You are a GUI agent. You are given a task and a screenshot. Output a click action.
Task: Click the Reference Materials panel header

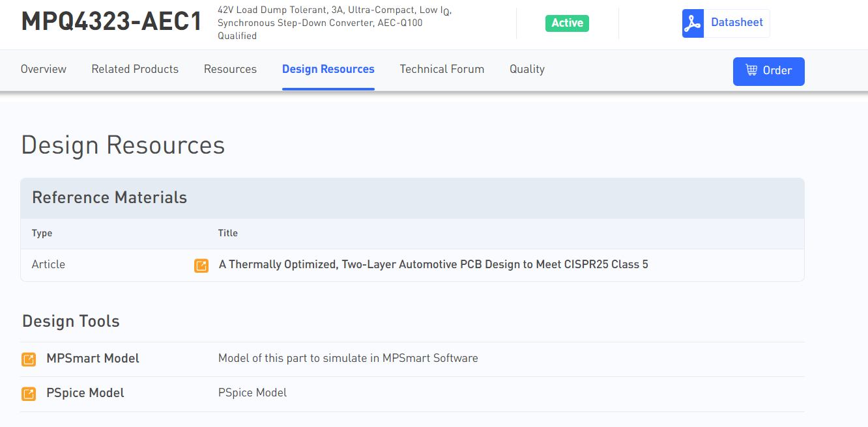[109, 198]
